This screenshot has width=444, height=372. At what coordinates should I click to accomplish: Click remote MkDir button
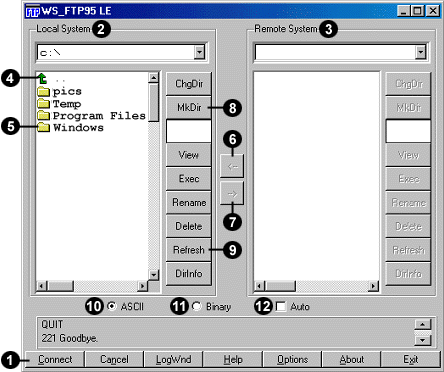408,107
